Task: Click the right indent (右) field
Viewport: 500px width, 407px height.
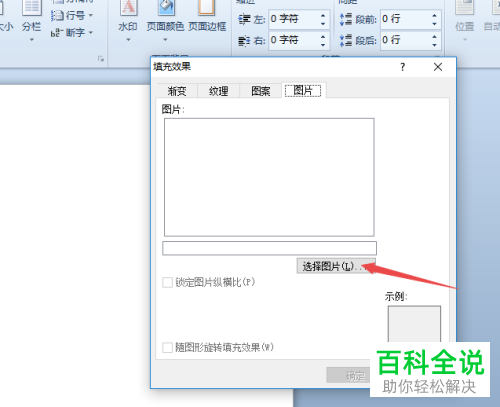Action: (x=294, y=40)
